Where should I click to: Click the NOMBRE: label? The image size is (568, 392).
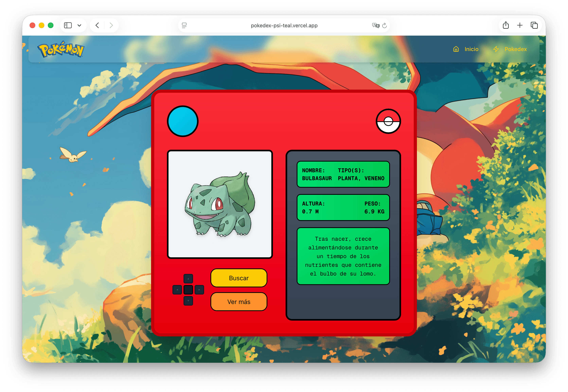pyautogui.click(x=313, y=170)
